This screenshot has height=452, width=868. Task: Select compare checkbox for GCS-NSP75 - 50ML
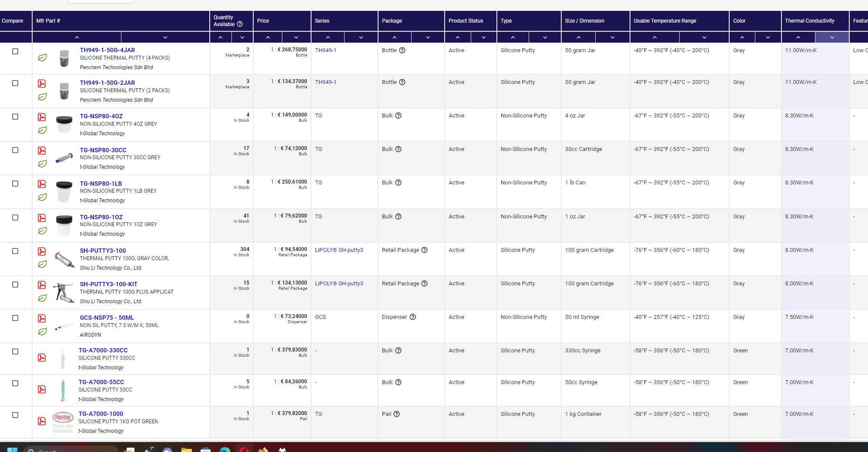15,318
